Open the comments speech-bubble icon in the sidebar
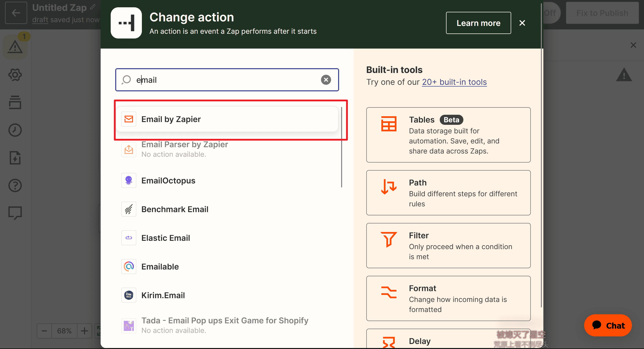 [15, 213]
